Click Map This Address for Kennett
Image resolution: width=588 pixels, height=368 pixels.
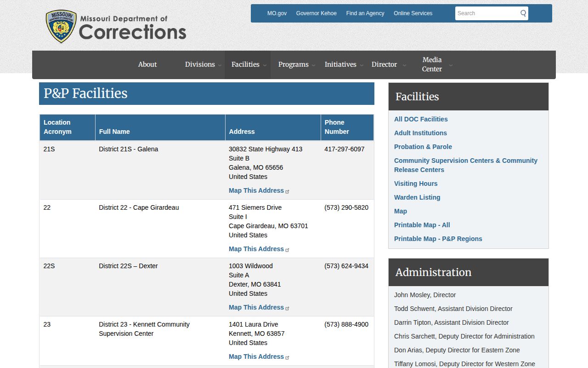(x=256, y=356)
